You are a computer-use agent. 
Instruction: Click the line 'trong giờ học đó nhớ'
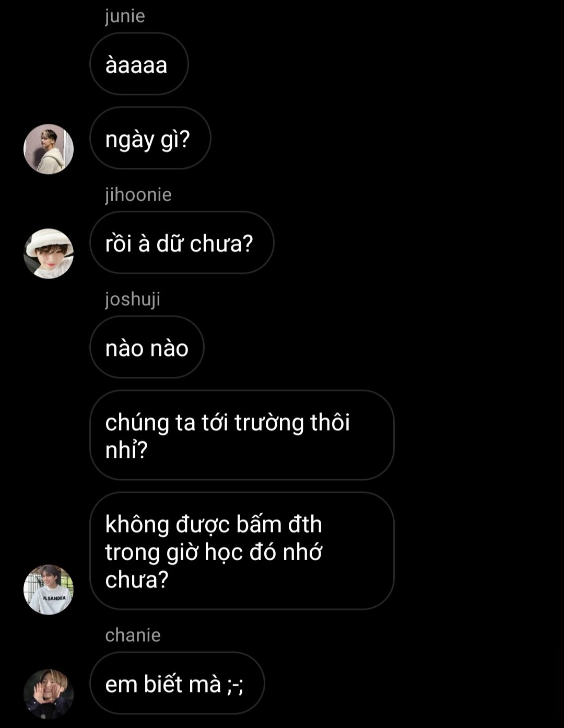[214, 552]
